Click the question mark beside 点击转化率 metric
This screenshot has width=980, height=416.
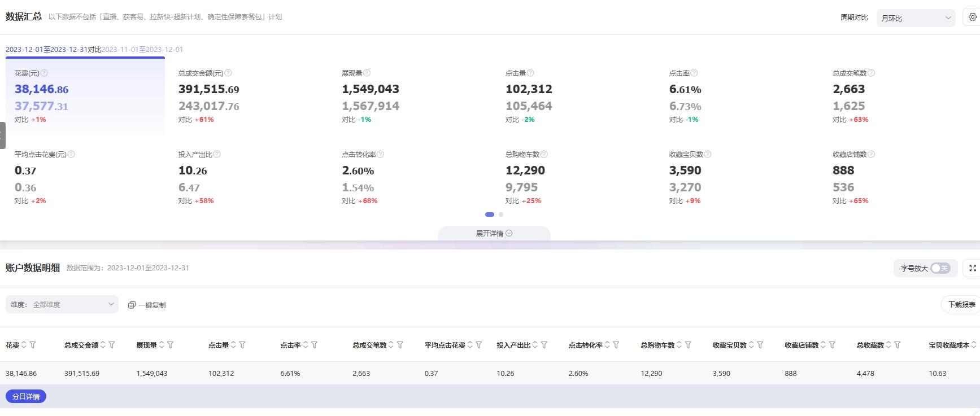point(381,155)
